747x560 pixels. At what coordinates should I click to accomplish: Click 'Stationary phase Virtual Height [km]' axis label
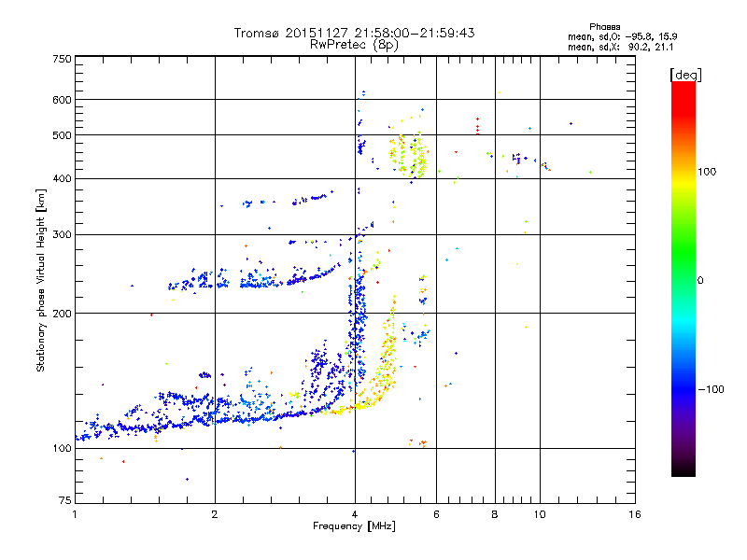[x=40, y=281]
